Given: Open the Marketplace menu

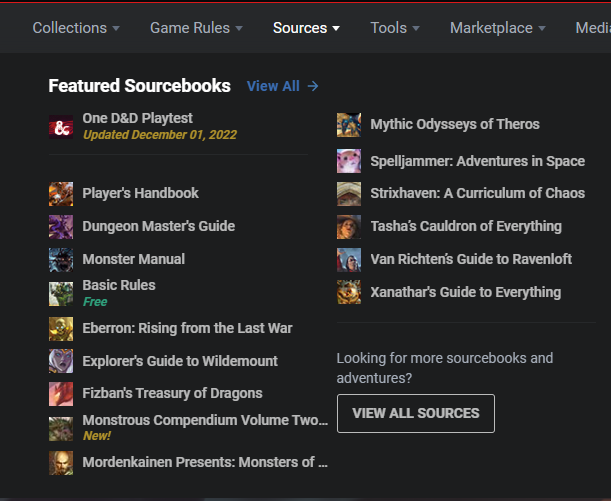Looking at the screenshot, I should click(x=498, y=28).
